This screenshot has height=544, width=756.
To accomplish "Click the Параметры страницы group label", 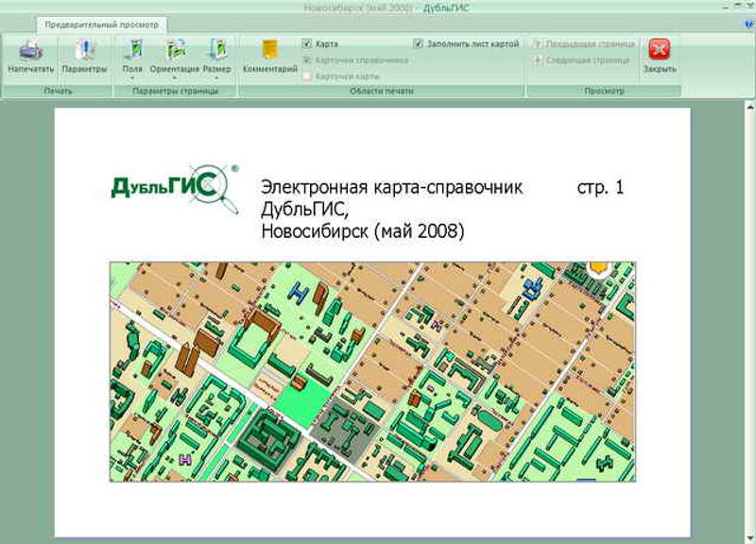I will [176, 92].
